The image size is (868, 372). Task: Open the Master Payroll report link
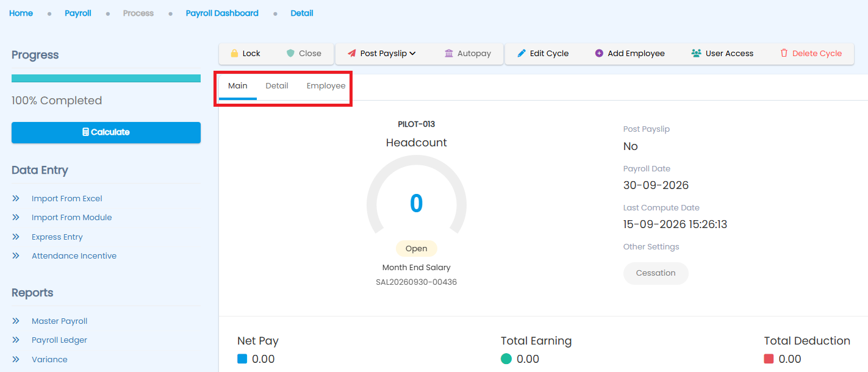[x=60, y=321]
